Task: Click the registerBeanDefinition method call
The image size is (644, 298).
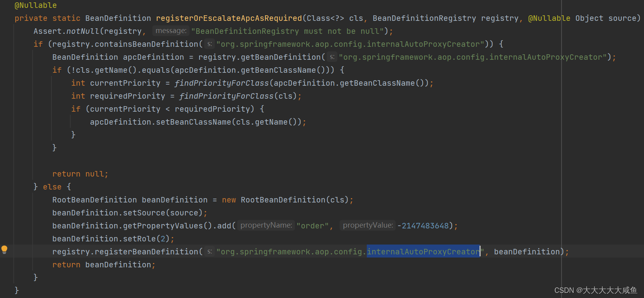Action: [x=146, y=252]
